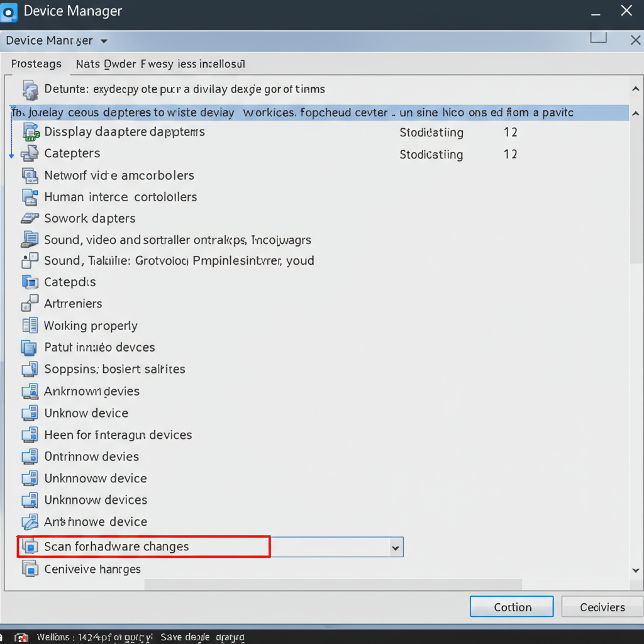Click the vertical scrollbar up arrow at the top
644x644 pixels.
pyautogui.click(x=636, y=89)
